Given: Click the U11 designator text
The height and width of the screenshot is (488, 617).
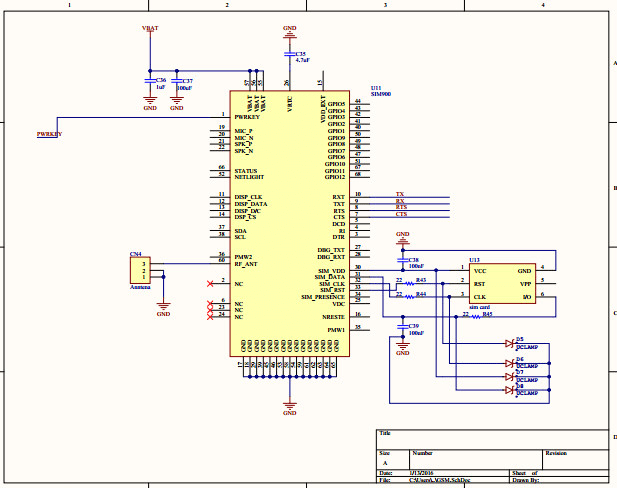Looking at the screenshot, I should [x=376, y=88].
